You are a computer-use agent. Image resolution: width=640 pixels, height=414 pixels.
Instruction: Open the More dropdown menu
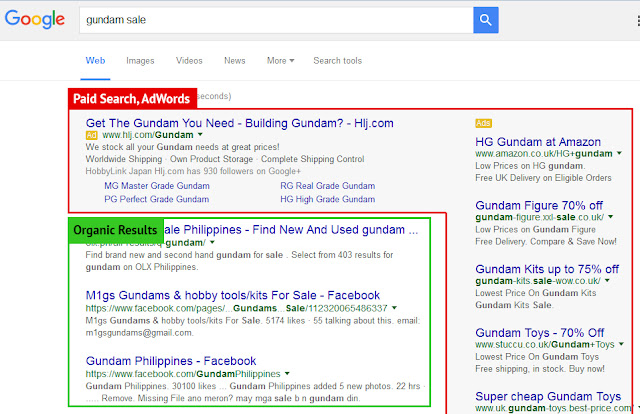point(280,60)
